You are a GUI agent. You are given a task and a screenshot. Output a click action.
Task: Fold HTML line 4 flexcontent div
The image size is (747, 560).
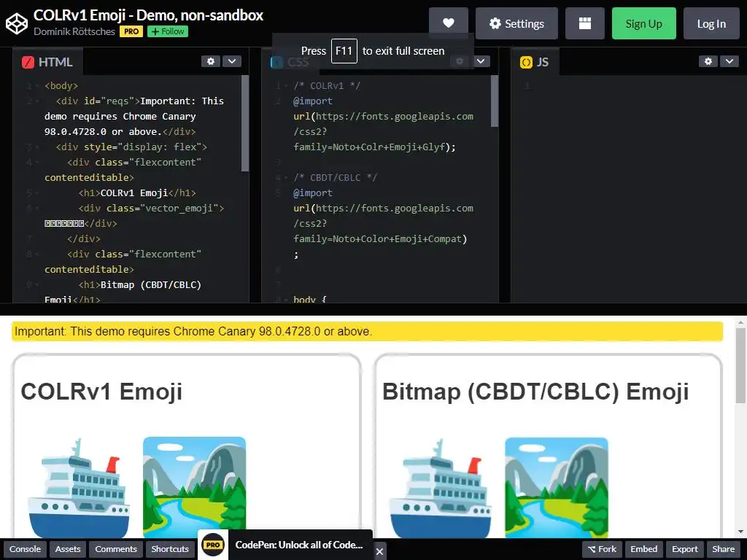click(x=37, y=163)
